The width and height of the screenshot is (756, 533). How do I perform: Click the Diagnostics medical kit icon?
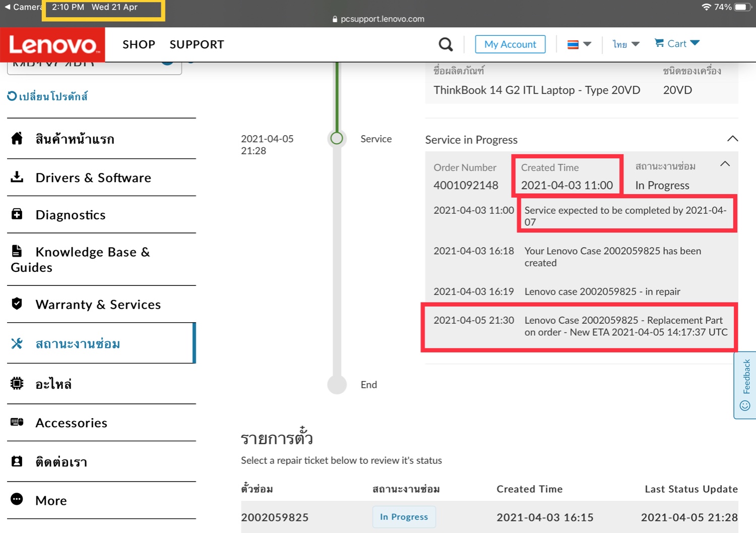click(17, 214)
